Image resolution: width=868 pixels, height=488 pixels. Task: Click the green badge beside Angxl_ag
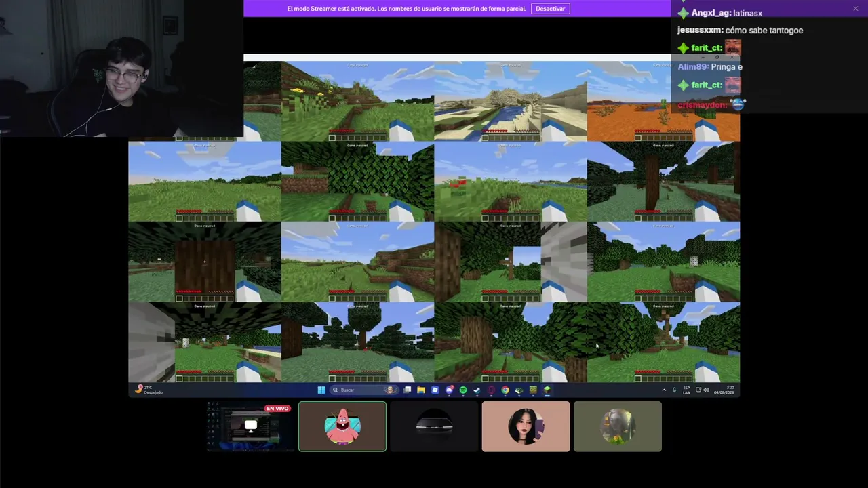(683, 13)
